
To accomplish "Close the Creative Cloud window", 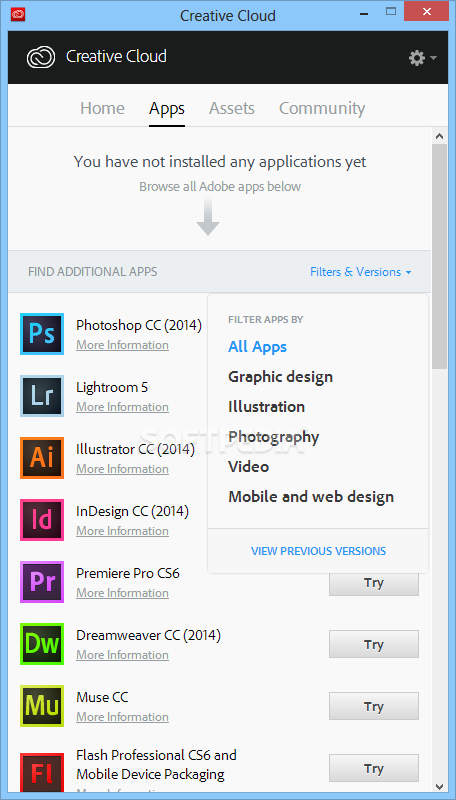I will [x=426, y=11].
